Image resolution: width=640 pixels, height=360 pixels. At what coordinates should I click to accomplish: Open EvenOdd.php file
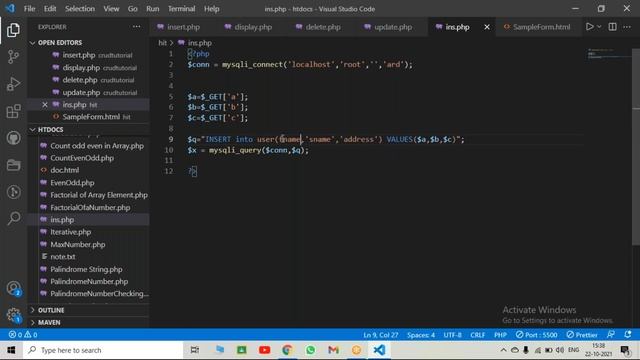(x=72, y=183)
